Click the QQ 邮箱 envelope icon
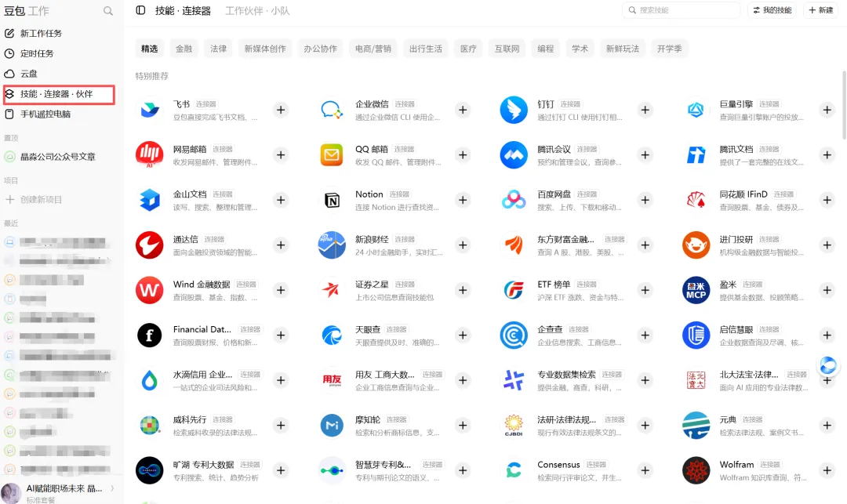The width and height of the screenshot is (847, 504). pyautogui.click(x=332, y=155)
